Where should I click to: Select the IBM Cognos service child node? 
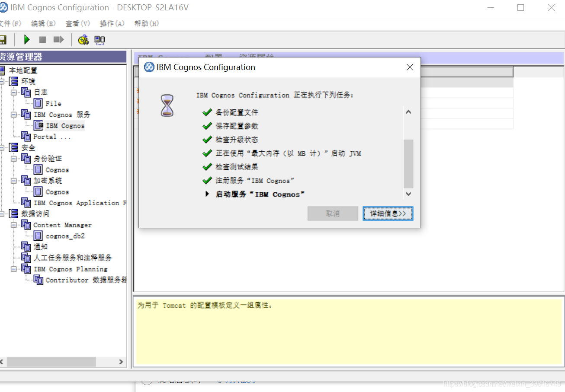click(x=65, y=126)
